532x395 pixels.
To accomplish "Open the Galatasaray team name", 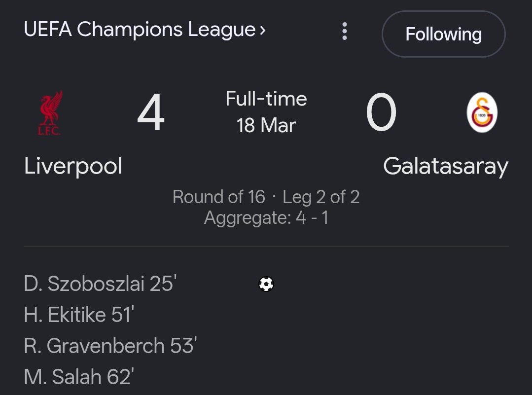I will click(445, 166).
